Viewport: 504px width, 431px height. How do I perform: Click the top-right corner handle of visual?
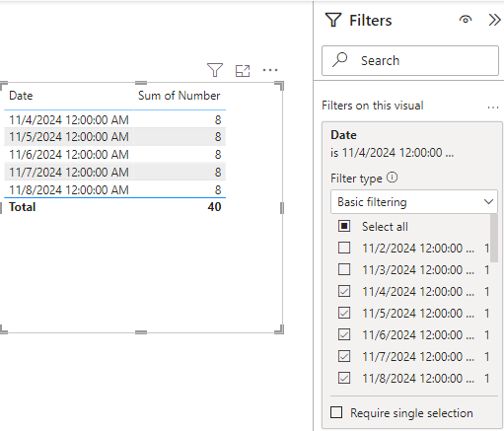point(279,86)
